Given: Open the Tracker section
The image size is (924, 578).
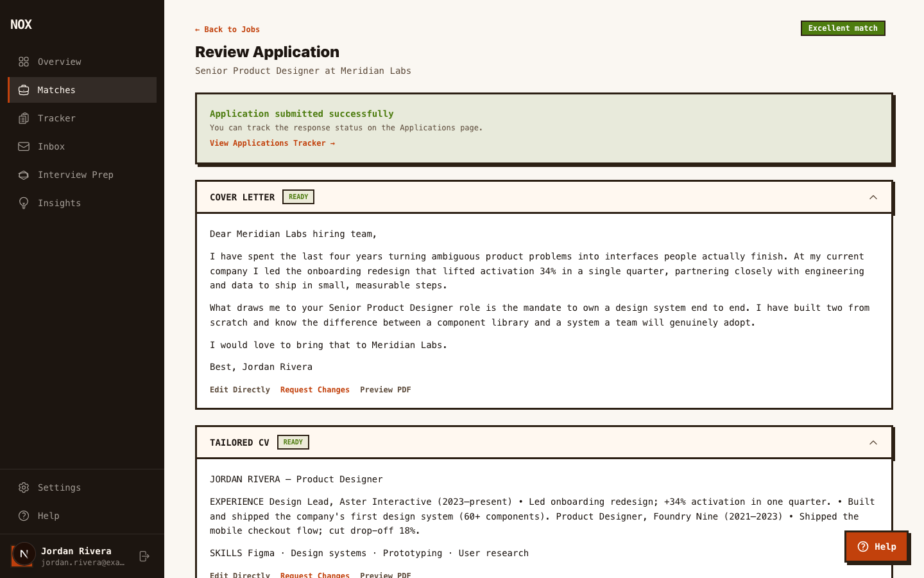Looking at the screenshot, I should pos(82,118).
